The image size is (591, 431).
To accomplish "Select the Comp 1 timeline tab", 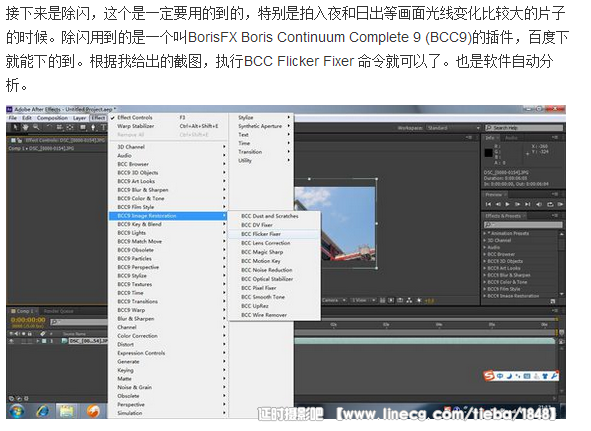I will pos(23,311).
